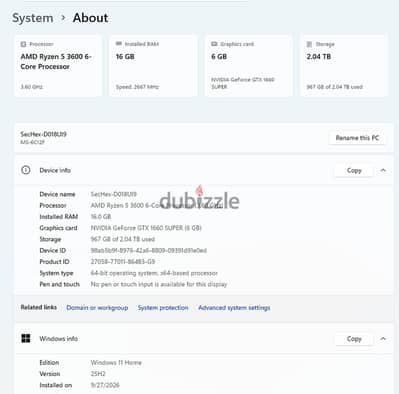Click the 'Pen and touch' row label
The image size is (399, 394).
(59, 284)
